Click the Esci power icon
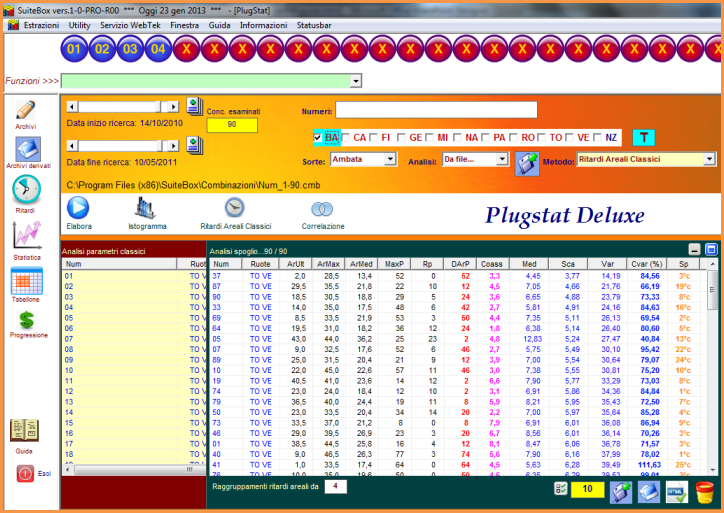The height and width of the screenshot is (513, 724). [x=25, y=473]
